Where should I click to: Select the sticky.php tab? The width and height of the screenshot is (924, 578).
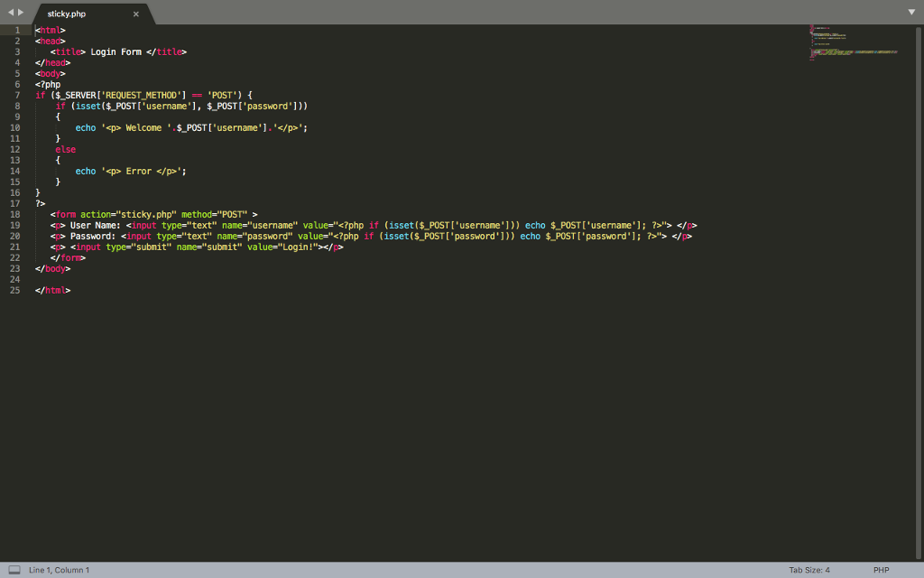pyautogui.click(x=68, y=14)
